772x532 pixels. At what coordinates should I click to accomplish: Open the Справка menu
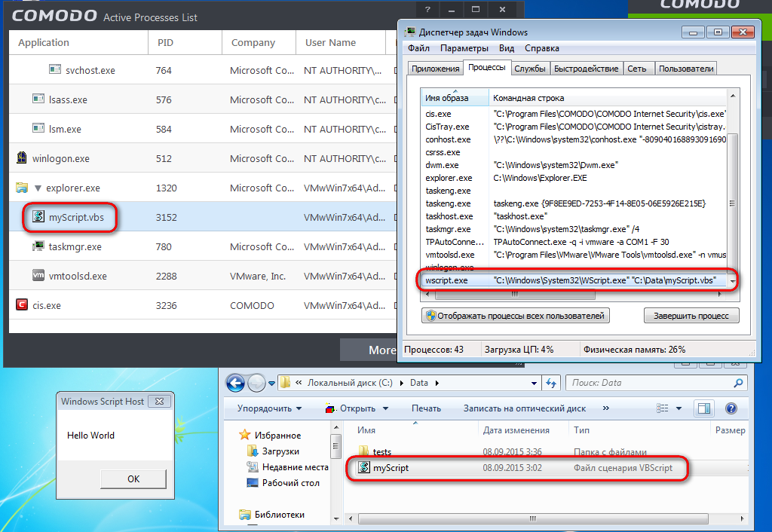coord(541,48)
